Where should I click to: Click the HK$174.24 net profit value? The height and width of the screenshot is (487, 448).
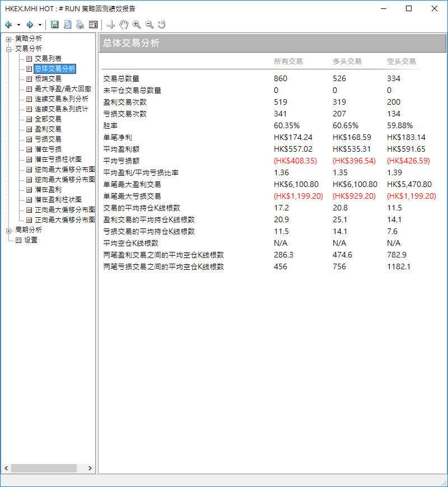pos(293,137)
